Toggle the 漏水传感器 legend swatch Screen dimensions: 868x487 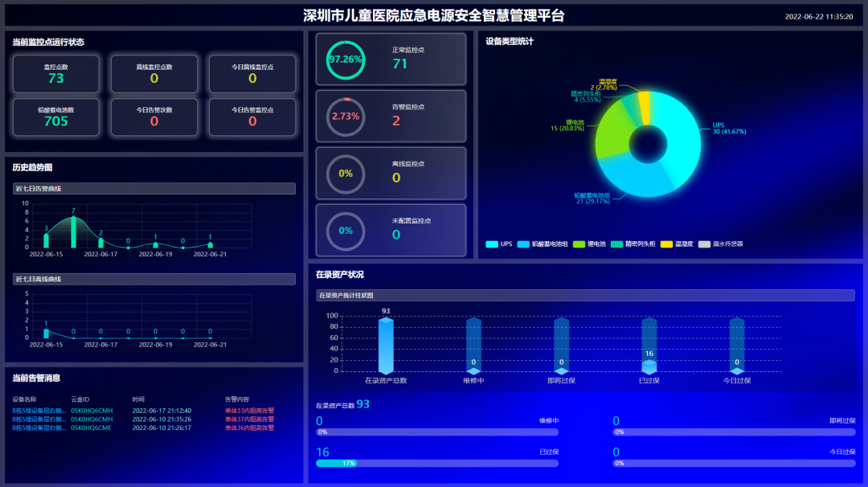pyautogui.click(x=704, y=244)
